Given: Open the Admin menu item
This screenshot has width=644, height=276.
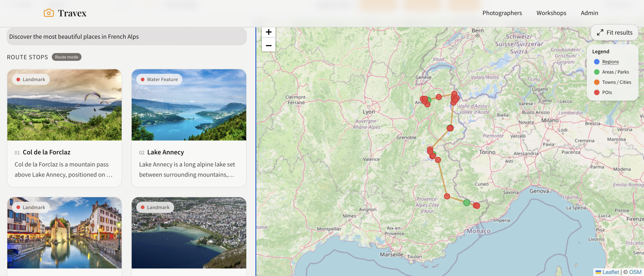Looking at the screenshot, I should tap(589, 13).
